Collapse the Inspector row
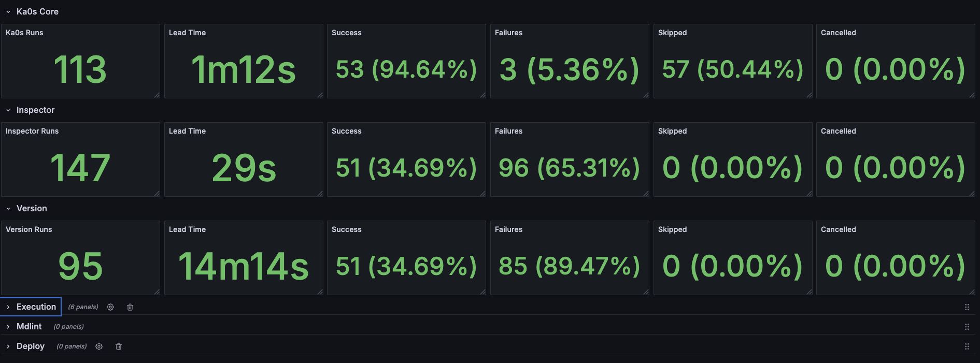Screen dimensions: 980x363 coord(8,110)
